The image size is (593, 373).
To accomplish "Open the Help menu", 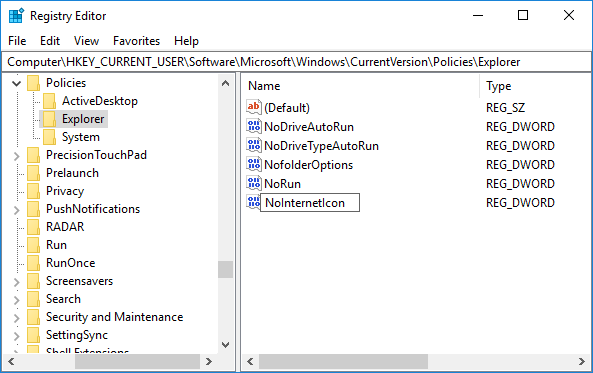I will coord(186,41).
